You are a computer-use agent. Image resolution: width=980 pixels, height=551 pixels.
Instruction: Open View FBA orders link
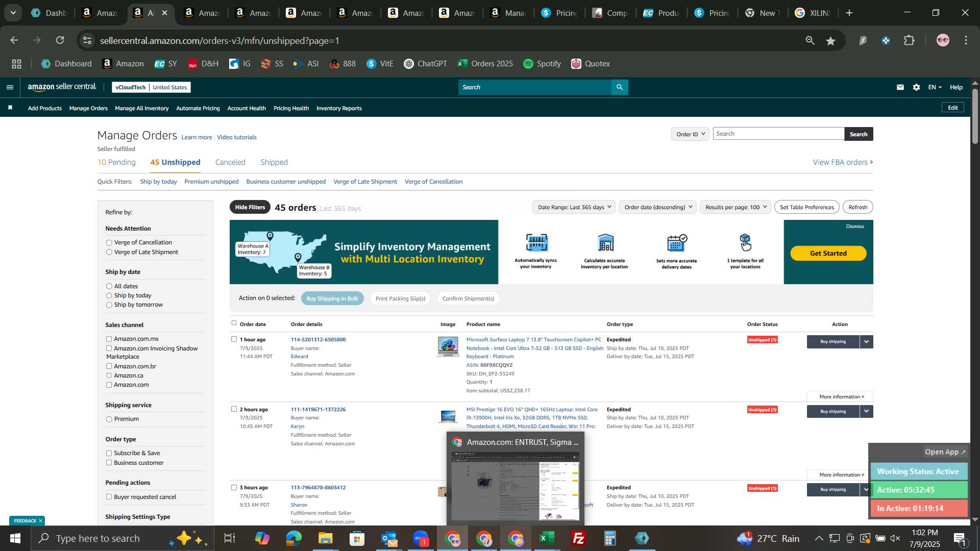click(843, 162)
